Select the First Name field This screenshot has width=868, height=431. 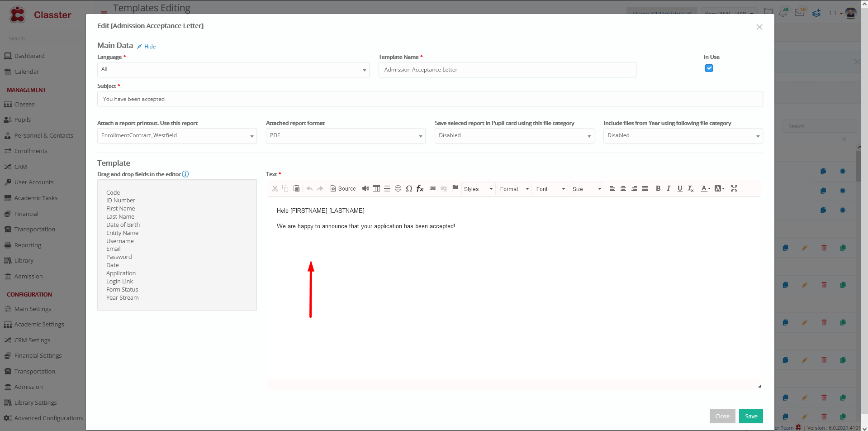pyautogui.click(x=121, y=209)
